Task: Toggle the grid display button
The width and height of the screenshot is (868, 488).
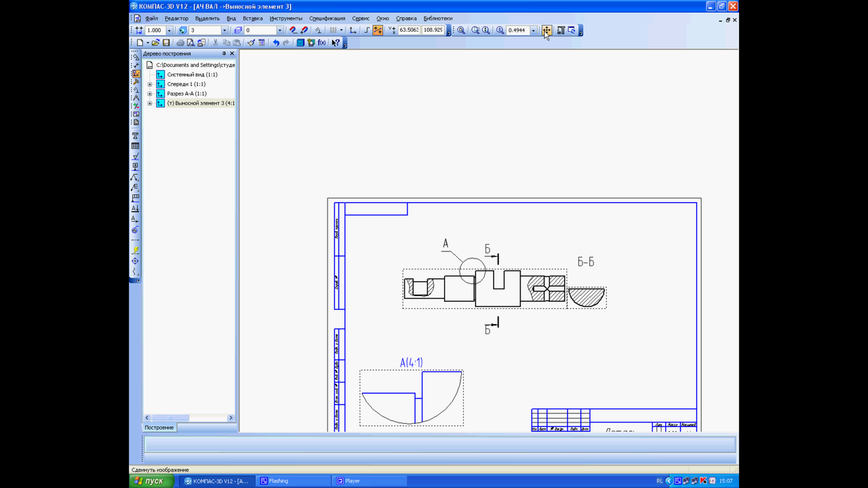Action: click(333, 30)
